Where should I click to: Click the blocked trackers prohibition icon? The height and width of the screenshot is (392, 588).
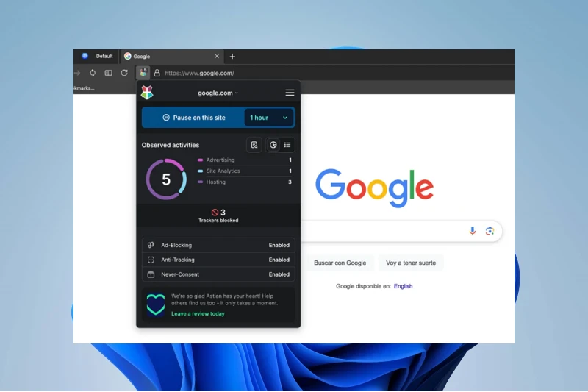[215, 213]
